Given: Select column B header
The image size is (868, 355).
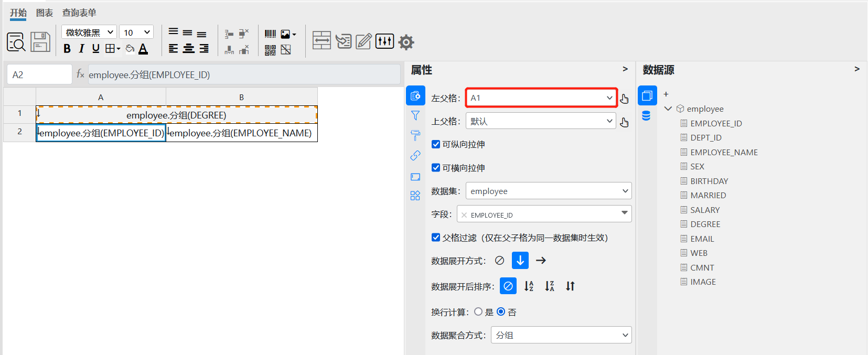Looking at the screenshot, I should [242, 97].
